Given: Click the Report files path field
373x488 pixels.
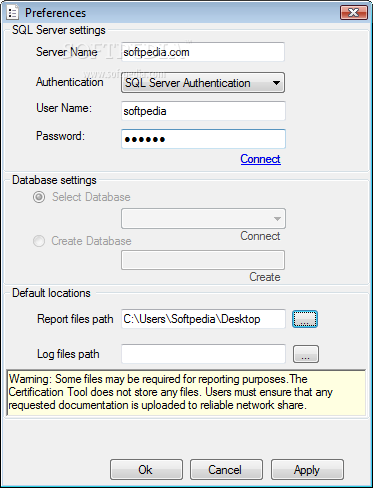Looking at the screenshot, I should [203, 319].
